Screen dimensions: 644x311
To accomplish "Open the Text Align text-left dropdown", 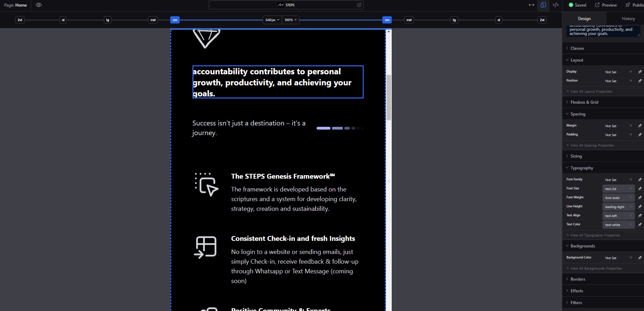I will pyautogui.click(x=618, y=216).
